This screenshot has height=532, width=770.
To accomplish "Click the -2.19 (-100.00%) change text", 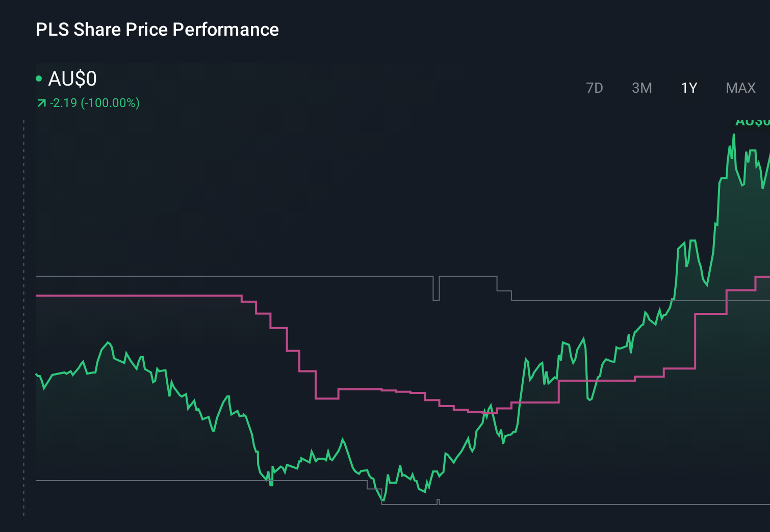I will coord(95,103).
